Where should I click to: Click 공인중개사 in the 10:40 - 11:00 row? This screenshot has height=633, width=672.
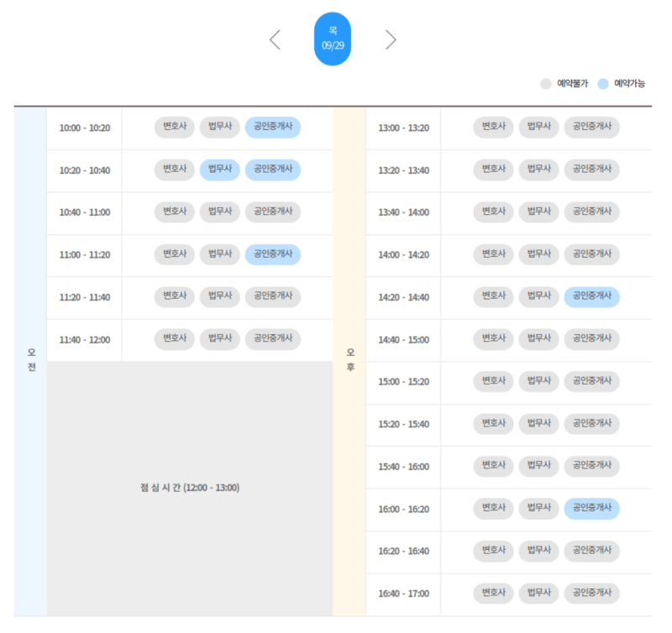coord(273,212)
